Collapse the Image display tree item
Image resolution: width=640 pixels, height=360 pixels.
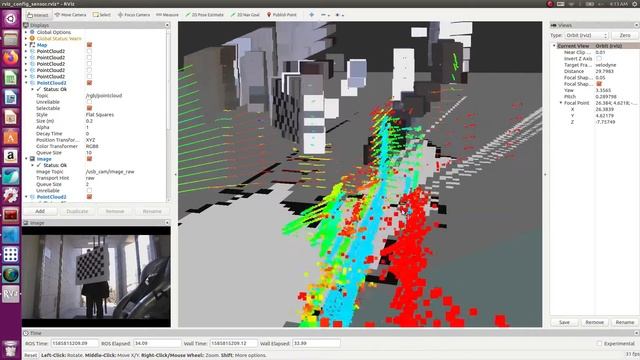point(26,159)
